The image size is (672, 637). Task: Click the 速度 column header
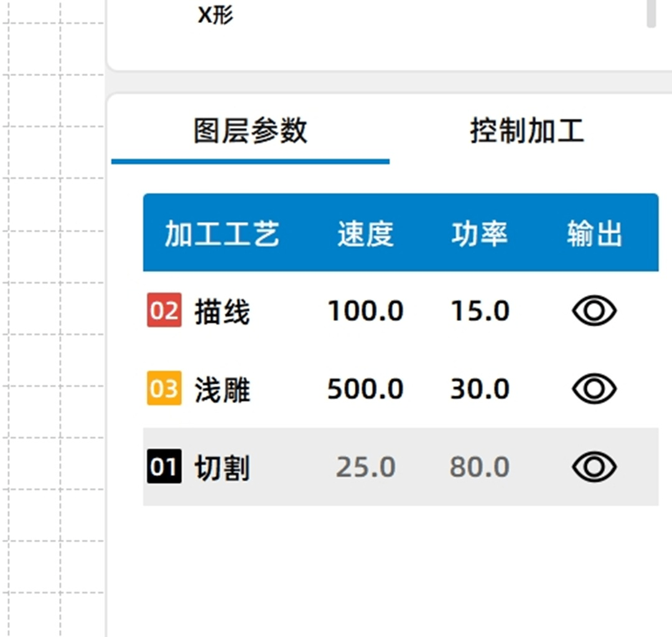(x=365, y=234)
